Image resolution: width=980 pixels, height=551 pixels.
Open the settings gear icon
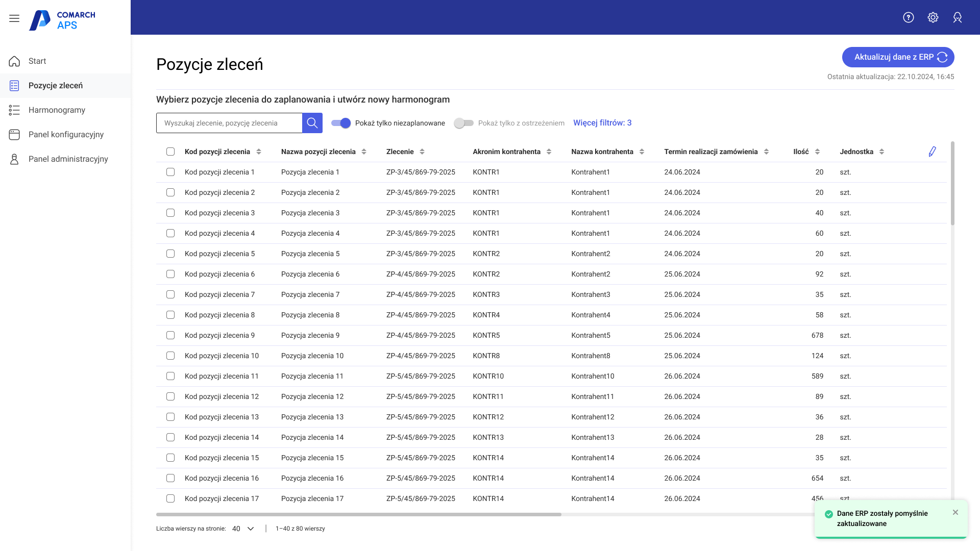click(933, 17)
